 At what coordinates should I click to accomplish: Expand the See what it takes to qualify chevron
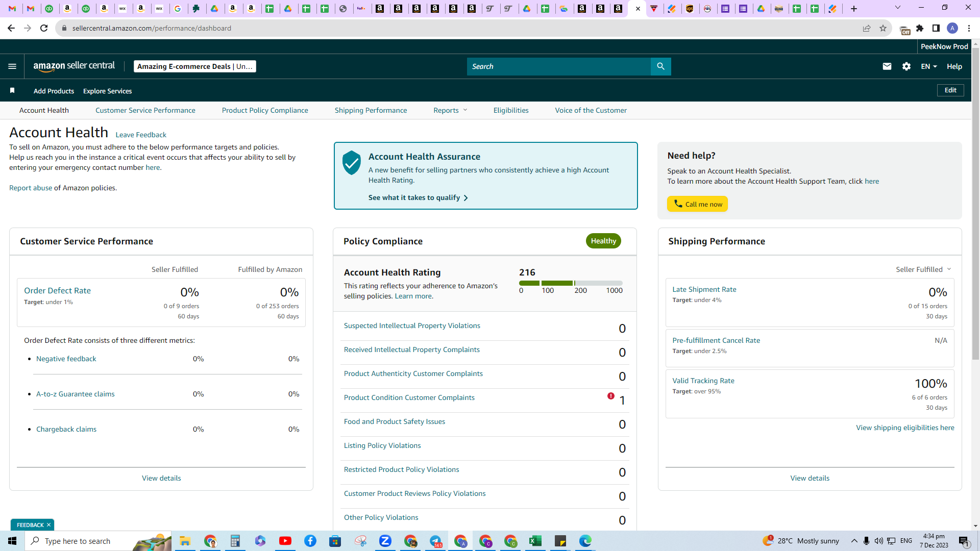465,198
